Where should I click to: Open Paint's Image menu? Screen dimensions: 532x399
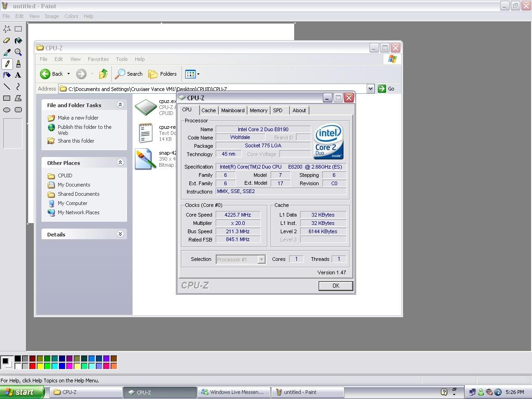pos(52,16)
